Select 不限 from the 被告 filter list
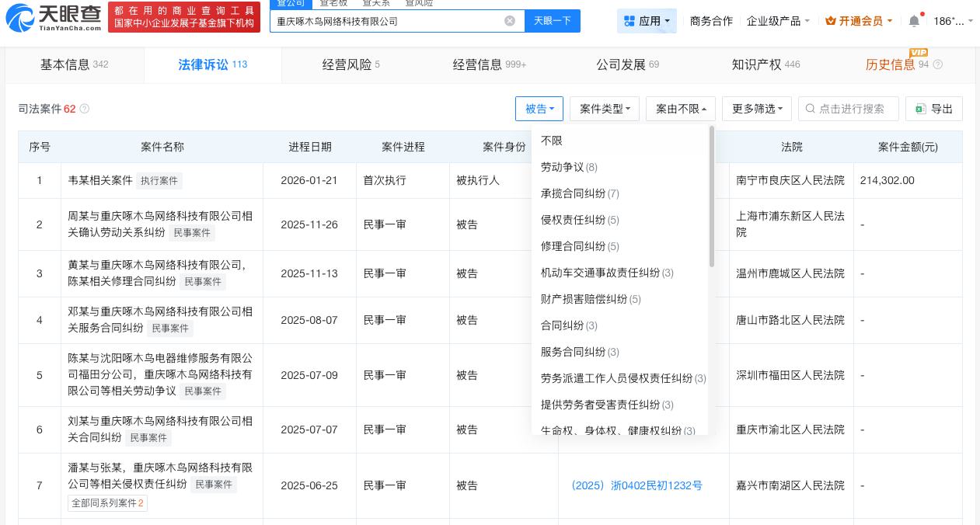980x525 pixels. (552, 141)
